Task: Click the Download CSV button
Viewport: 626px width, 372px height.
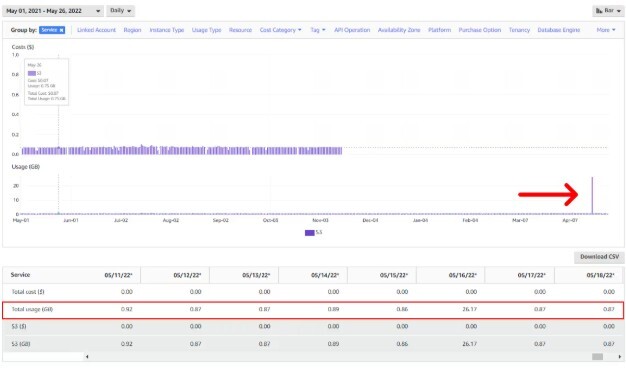Action: point(599,257)
